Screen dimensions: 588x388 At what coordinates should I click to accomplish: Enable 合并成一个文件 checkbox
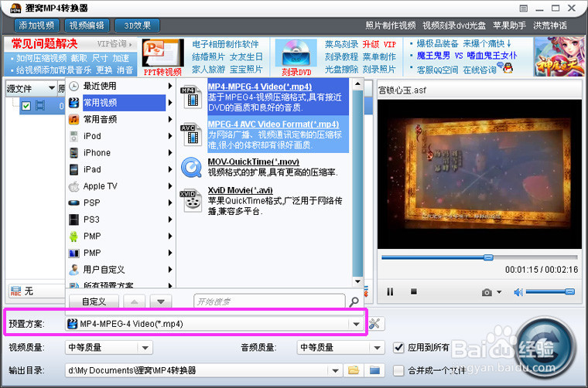(398, 370)
